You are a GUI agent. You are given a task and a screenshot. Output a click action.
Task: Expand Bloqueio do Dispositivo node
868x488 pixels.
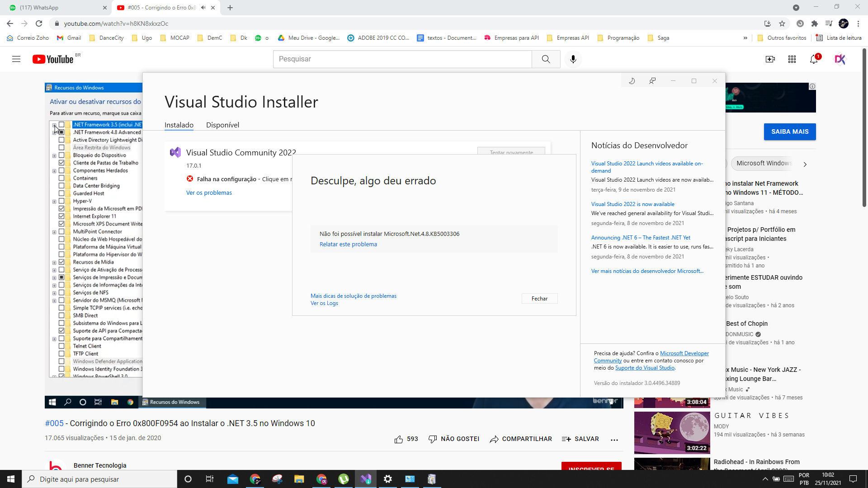[54, 156]
